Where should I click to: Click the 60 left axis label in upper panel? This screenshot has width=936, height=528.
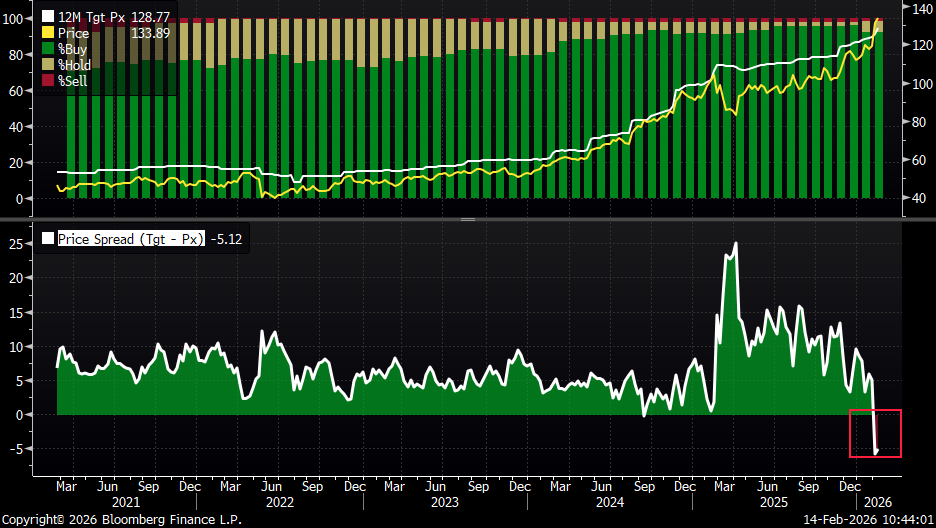[16, 91]
